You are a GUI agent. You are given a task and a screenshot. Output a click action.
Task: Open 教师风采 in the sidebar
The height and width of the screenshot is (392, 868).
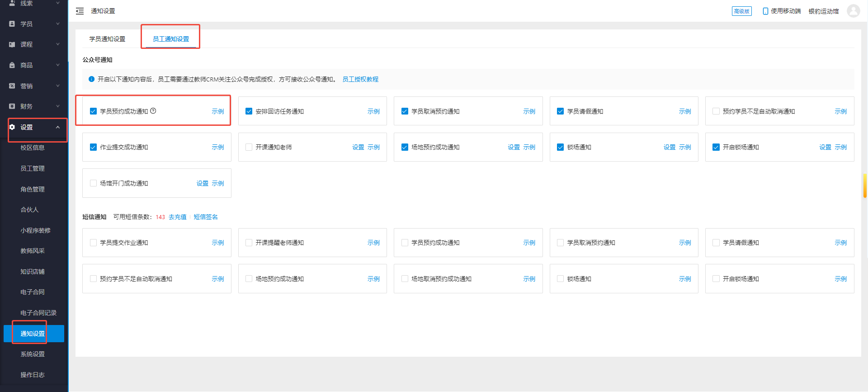tap(33, 251)
